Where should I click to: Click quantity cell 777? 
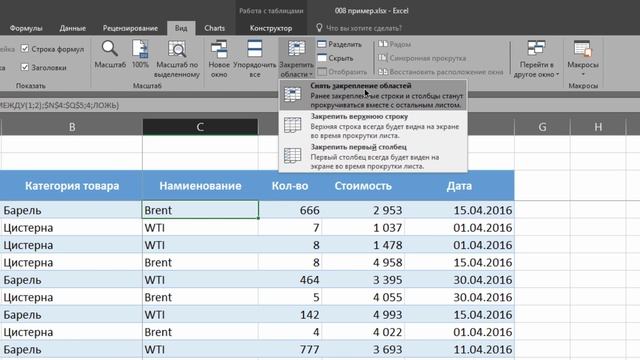pyautogui.click(x=290, y=350)
